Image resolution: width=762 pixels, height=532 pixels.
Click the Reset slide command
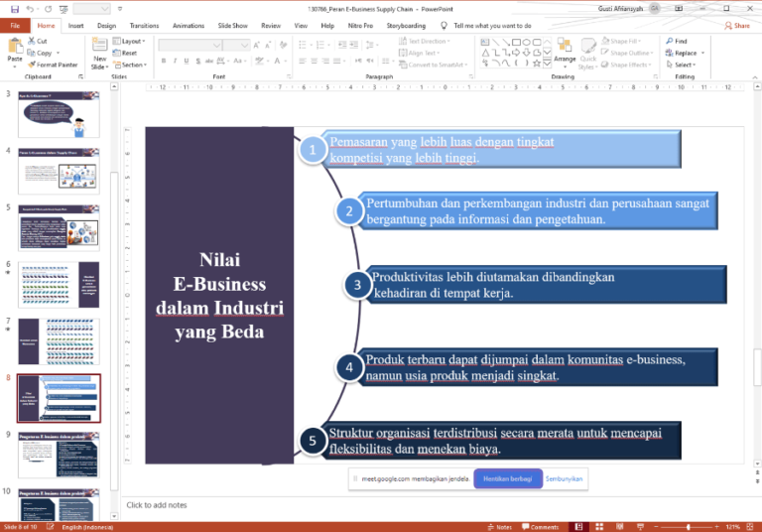click(x=125, y=53)
